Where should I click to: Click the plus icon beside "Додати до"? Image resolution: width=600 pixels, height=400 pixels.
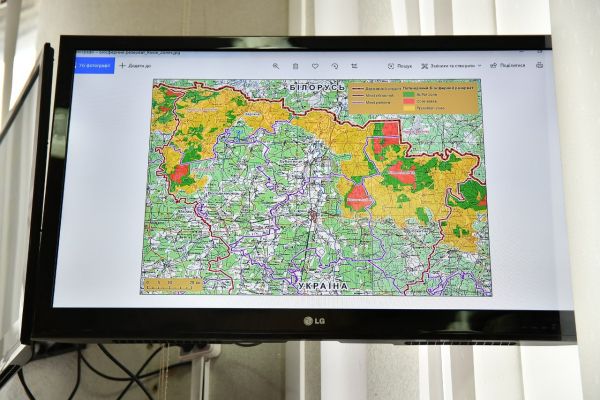click(122, 66)
